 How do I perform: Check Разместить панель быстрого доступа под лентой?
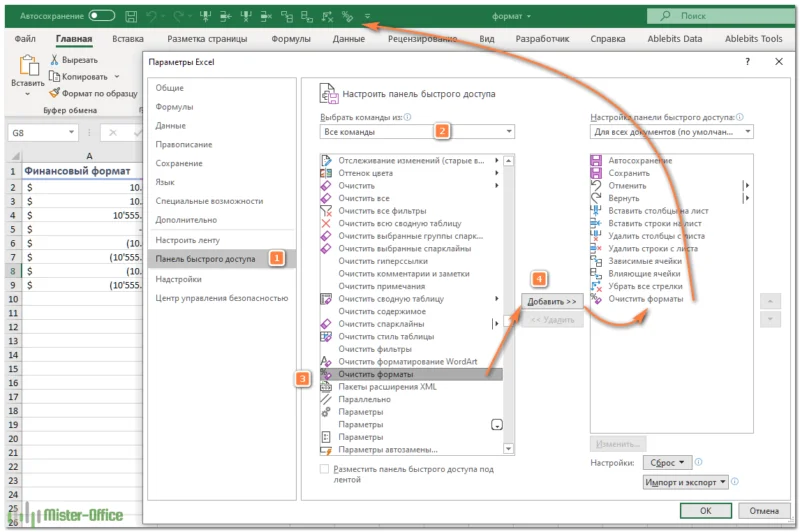click(x=324, y=468)
